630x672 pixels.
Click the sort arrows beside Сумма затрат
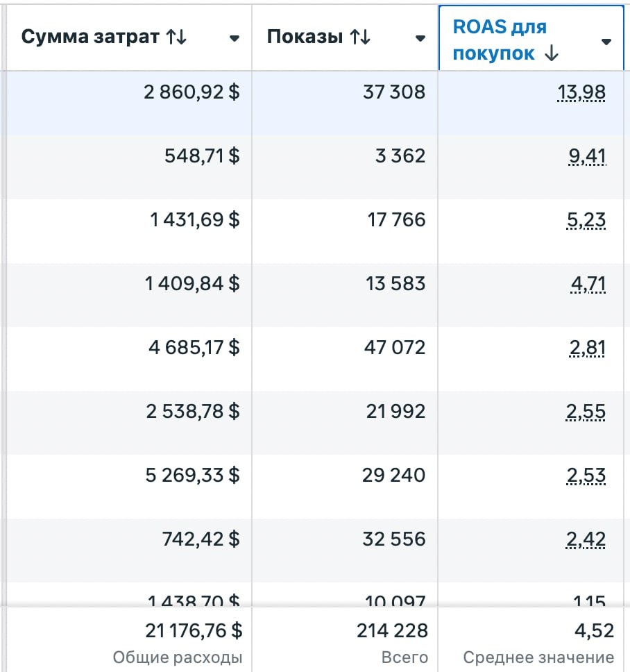176,37
